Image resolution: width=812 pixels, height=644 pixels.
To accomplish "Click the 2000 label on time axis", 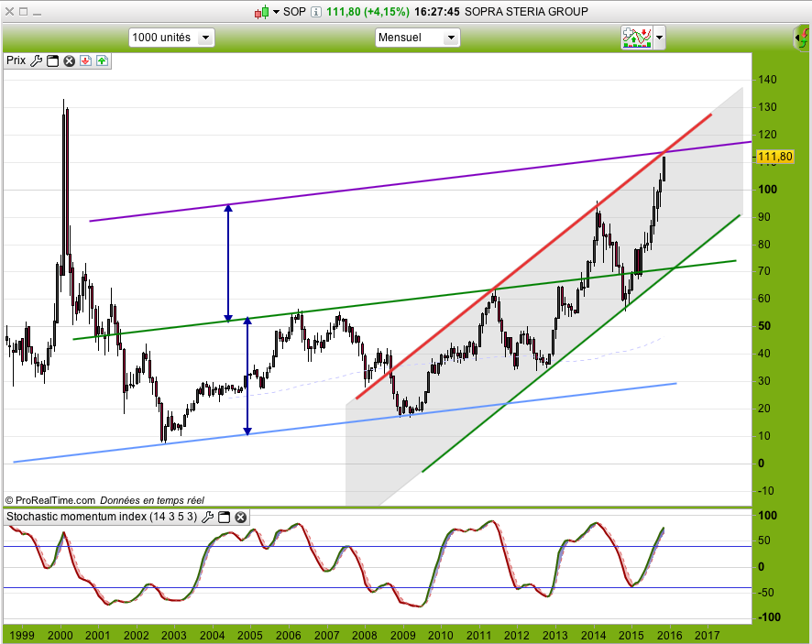I will tap(60, 635).
